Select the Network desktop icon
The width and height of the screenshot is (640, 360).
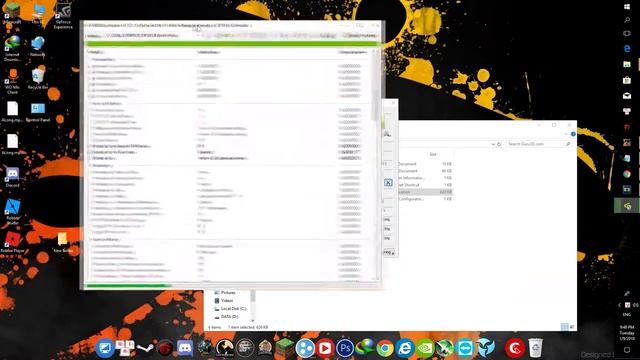[38, 46]
